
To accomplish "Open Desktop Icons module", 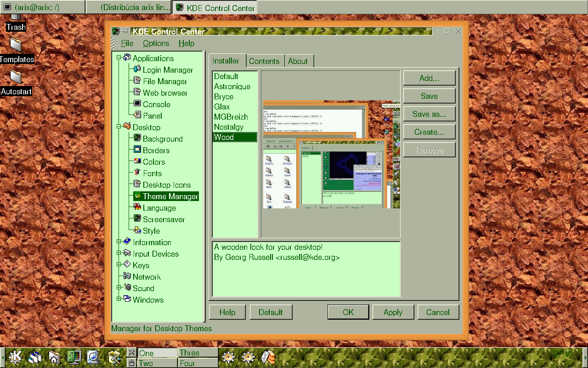I will click(x=162, y=185).
